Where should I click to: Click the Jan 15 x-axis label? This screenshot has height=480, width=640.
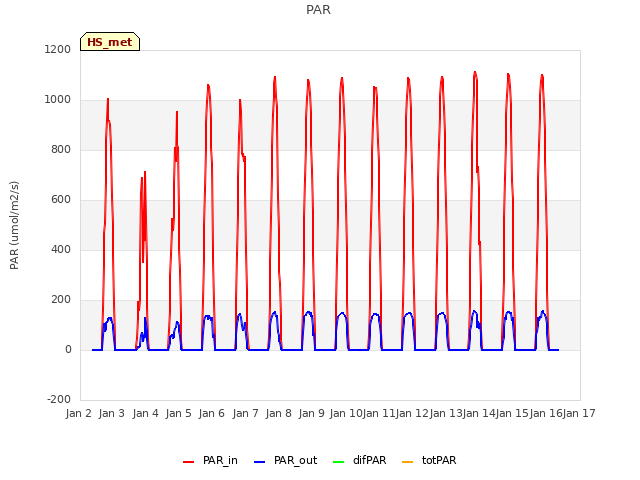click(x=513, y=413)
